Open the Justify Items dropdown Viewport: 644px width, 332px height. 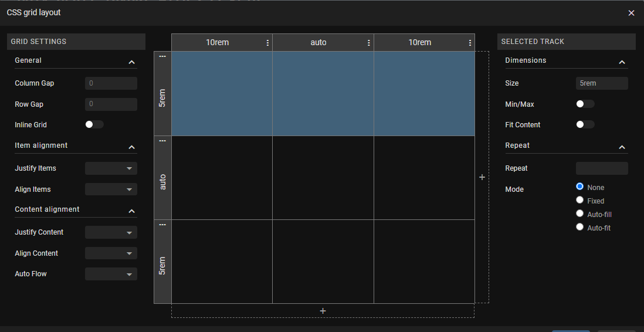click(111, 168)
